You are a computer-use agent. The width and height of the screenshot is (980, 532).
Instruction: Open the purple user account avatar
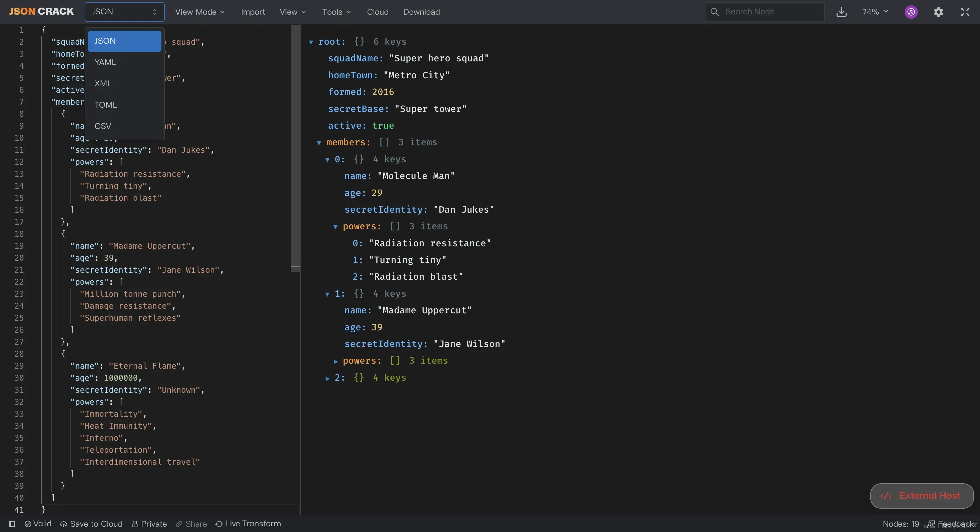click(911, 12)
